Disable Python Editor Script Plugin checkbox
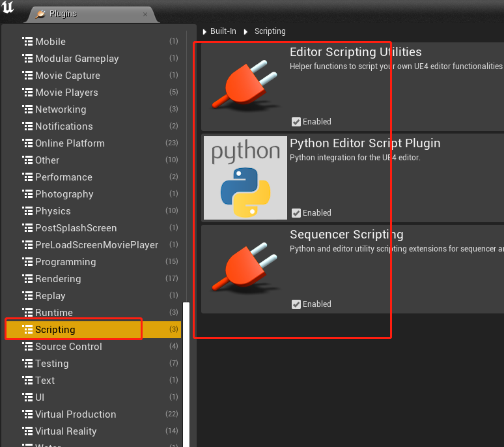 [x=296, y=213]
